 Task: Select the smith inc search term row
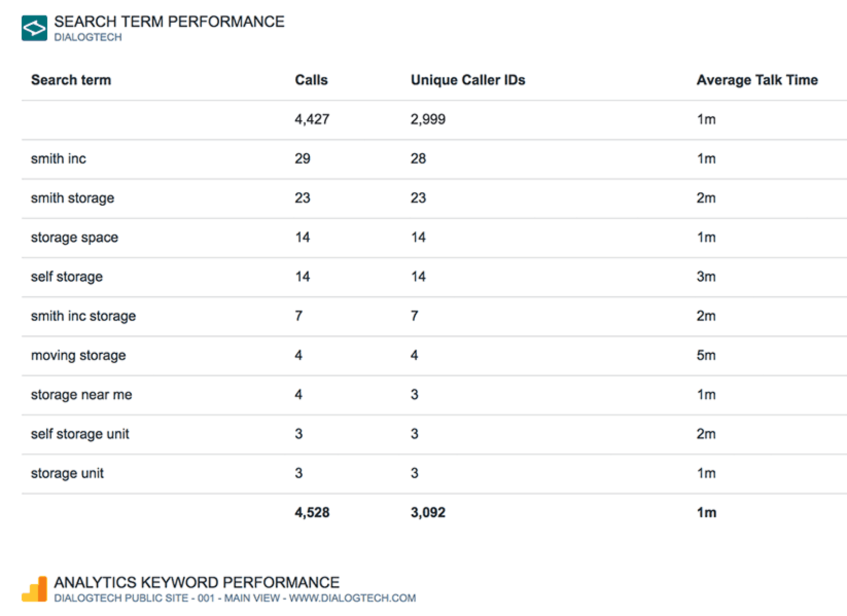[434, 159]
